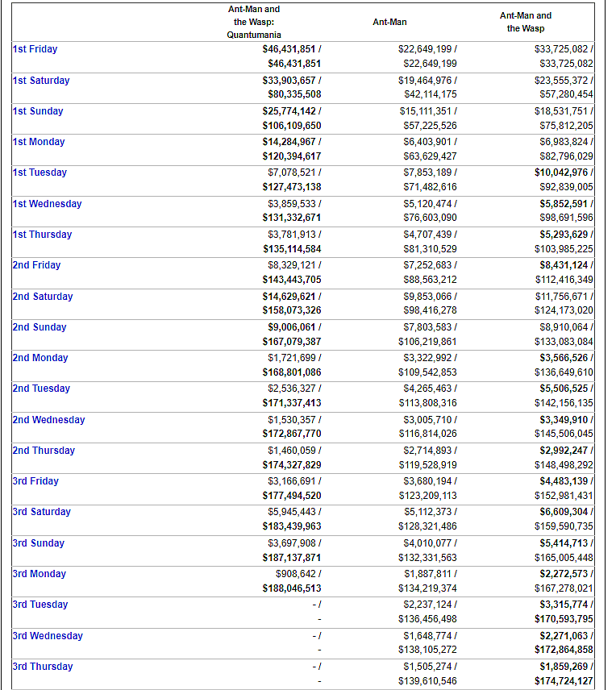Select the middle Ant-Man column header
This screenshot has width=616, height=690.
[x=389, y=22]
